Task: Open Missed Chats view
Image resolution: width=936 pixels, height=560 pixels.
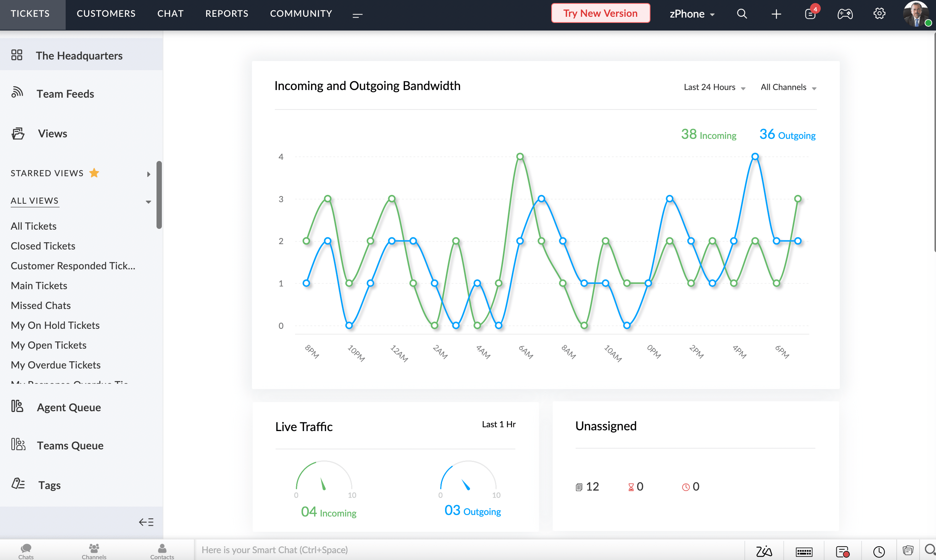Action: point(40,305)
